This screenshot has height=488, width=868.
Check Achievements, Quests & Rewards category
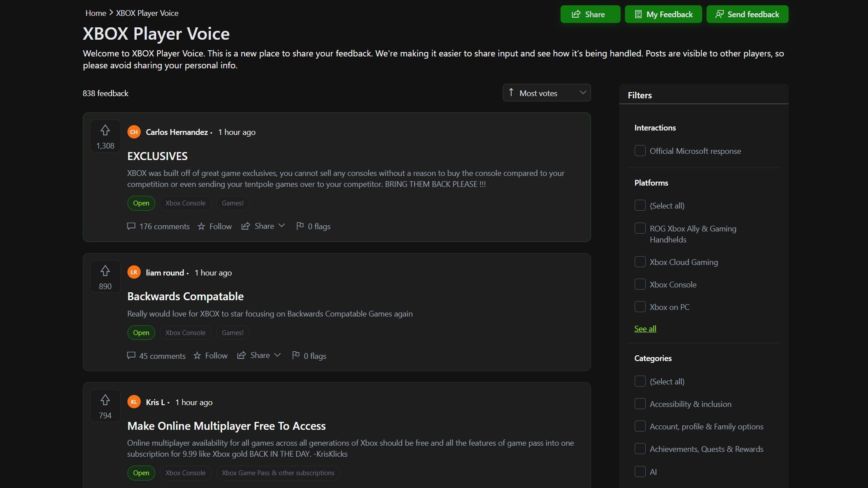tap(640, 449)
